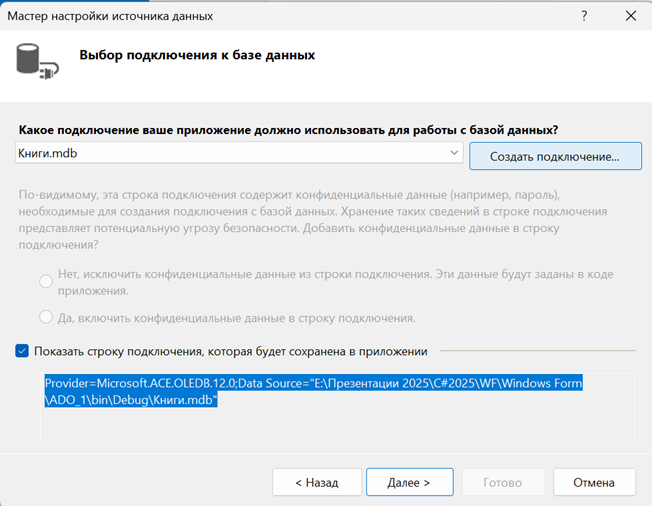Select the 'Нет, исключить' radio option
This screenshot has height=506, width=652.
pyautogui.click(x=46, y=282)
